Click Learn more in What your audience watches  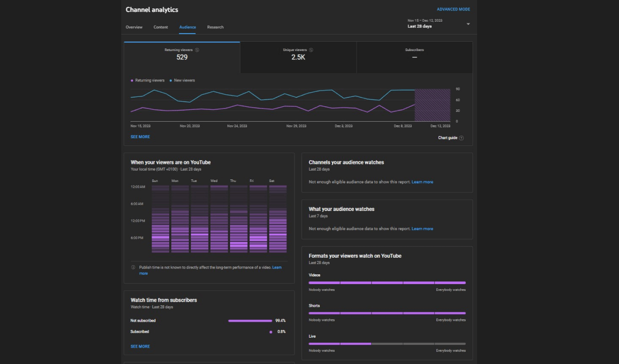(422, 228)
